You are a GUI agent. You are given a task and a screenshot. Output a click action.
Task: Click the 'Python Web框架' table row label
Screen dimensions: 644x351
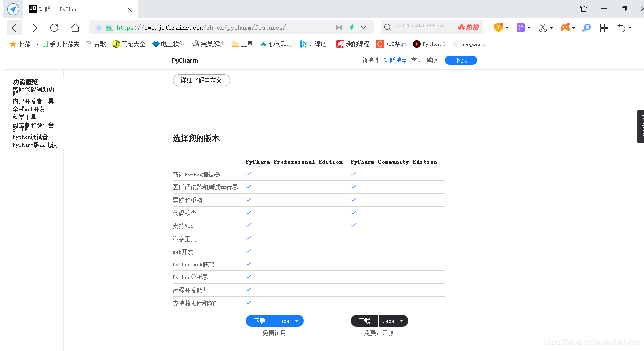(194, 264)
